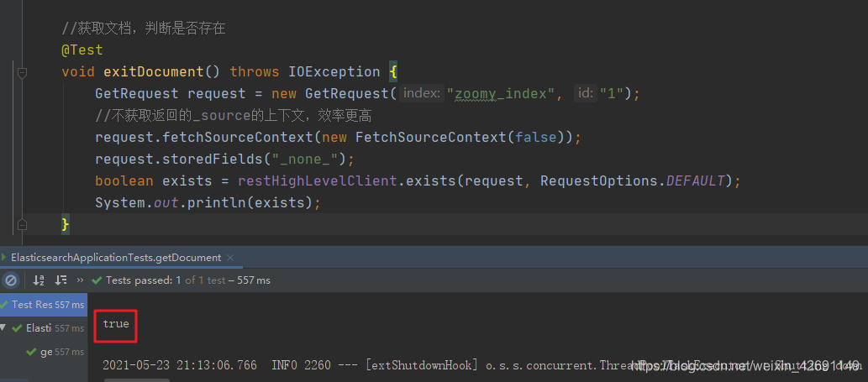This screenshot has height=382, width=868.
Task: Click the @Test annotation
Action: [x=82, y=50]
